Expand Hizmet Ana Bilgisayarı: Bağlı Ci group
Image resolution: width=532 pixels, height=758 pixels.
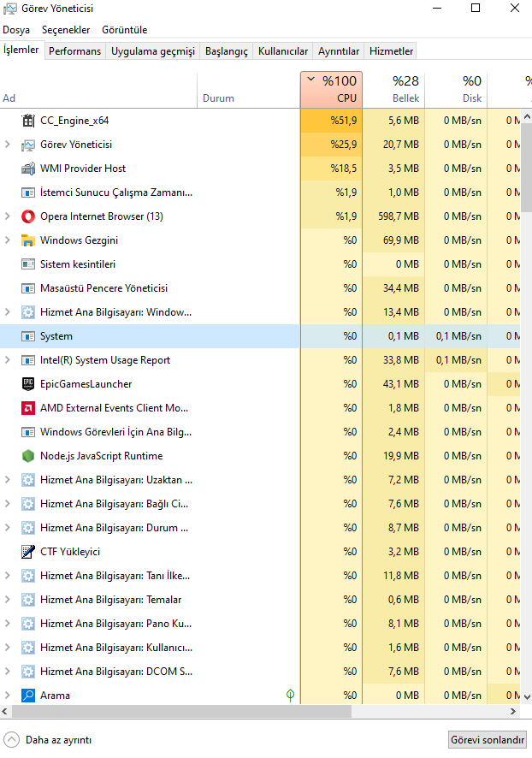click(x=7, y=504)
